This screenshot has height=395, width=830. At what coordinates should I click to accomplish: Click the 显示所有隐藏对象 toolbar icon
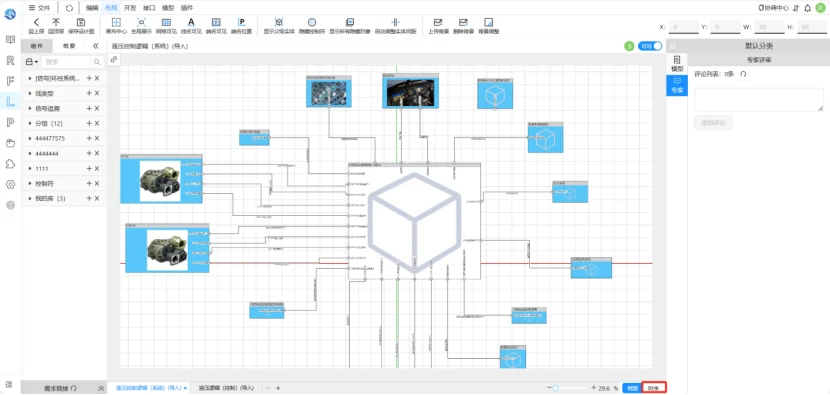(350, 22)
